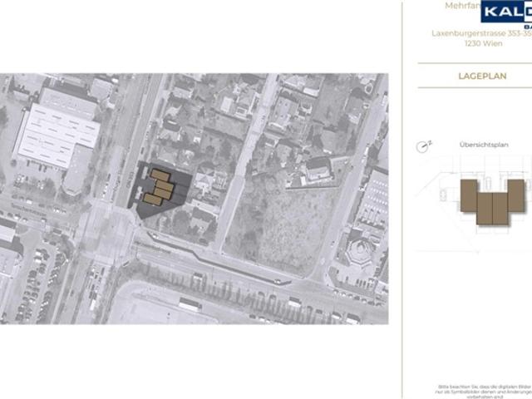The height and width of the screenshot is (399, 532).
Task: Click the KALD company logo
Action: pos(506,13)
